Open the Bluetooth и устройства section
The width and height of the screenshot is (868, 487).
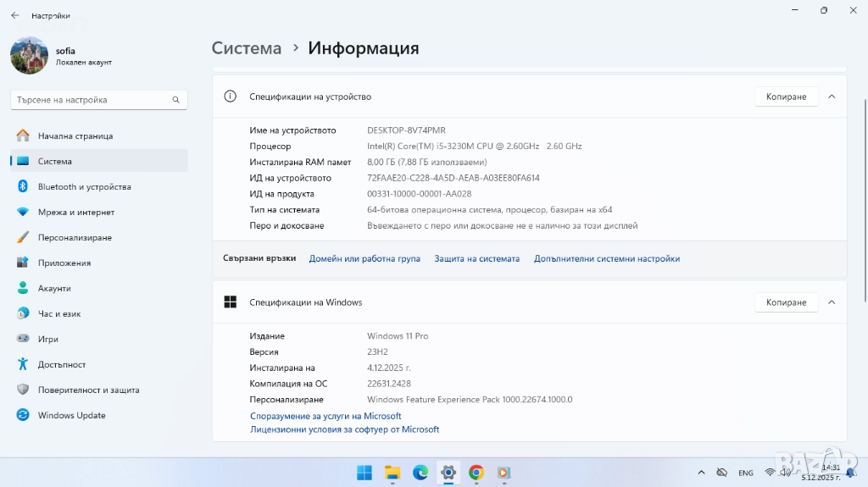[84, 186]
